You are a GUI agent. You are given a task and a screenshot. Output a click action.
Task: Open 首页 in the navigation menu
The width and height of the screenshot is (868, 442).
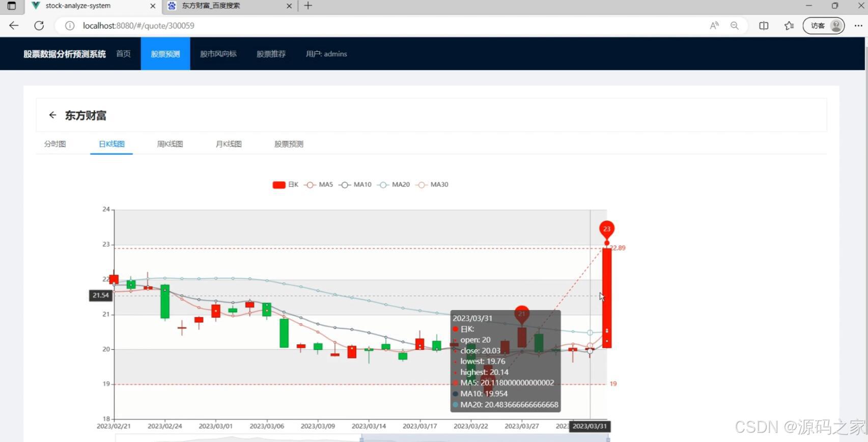tap(123, 54)
